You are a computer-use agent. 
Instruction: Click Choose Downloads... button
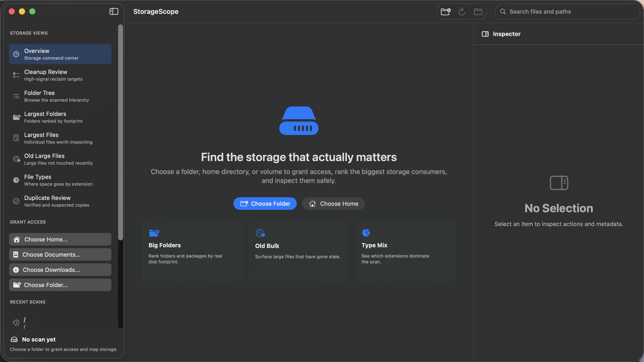(60, 270)
